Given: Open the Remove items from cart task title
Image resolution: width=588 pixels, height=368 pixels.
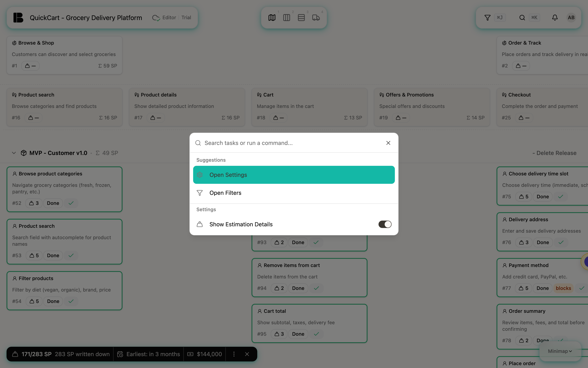Looking at the screenshot, I should (x=292, y=265).
